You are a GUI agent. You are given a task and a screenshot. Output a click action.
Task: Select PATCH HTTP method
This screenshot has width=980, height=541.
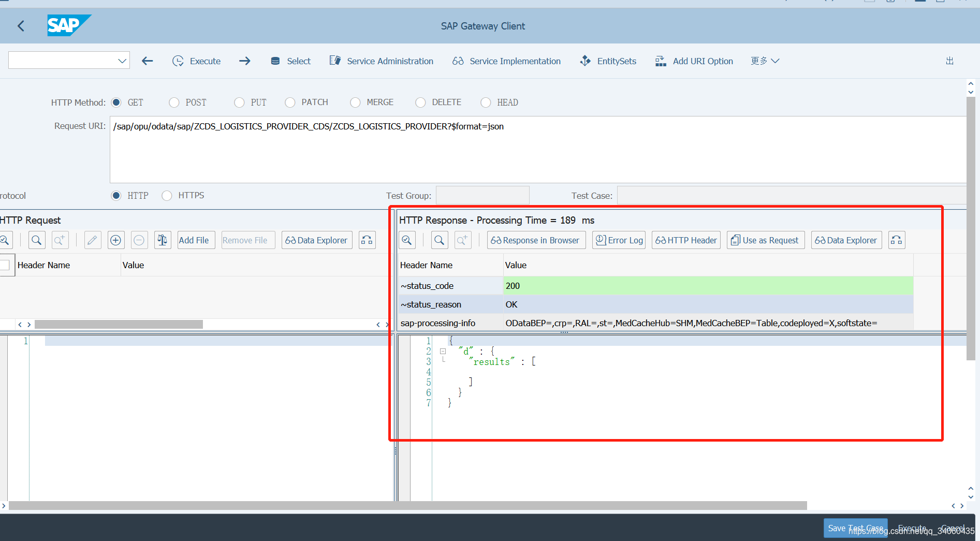290,103
